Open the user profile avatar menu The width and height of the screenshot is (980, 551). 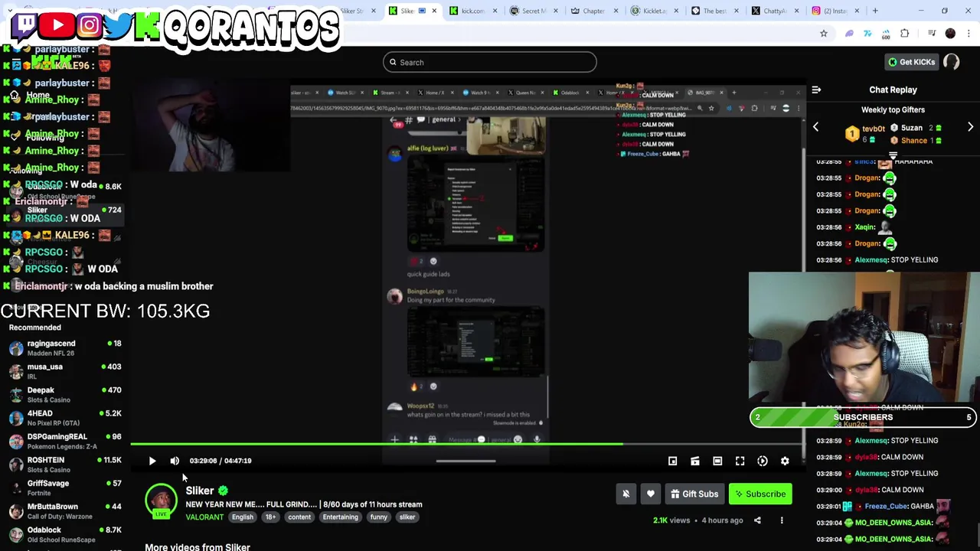point(952,62)
